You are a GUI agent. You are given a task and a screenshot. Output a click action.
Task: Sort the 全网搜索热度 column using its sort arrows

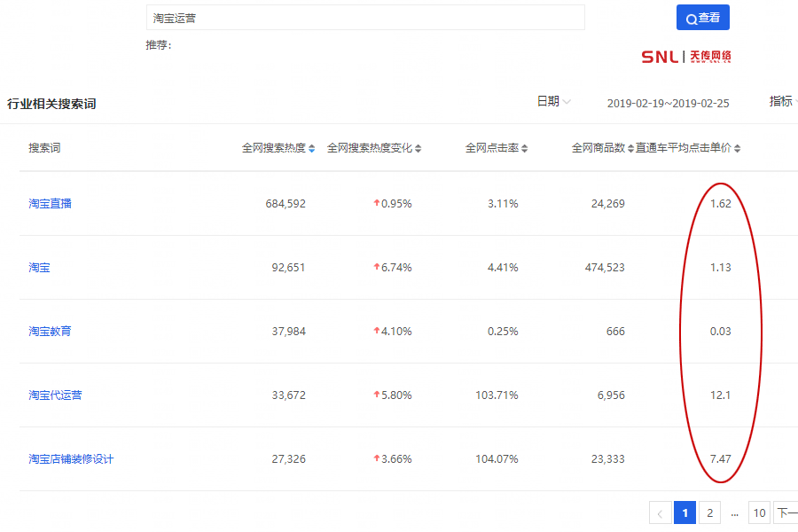[314, 148]
